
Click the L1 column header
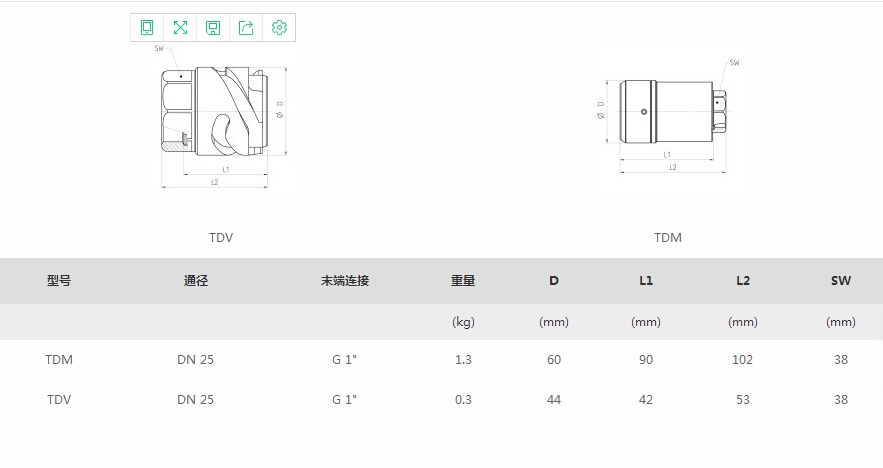(x=646, y=281)
